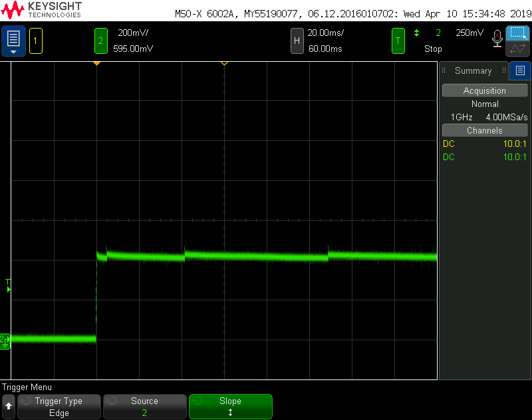Click green channel 2 10.0:1 probe ratio
This screenshot has width=532, height=420.
[x=515, y=157]
